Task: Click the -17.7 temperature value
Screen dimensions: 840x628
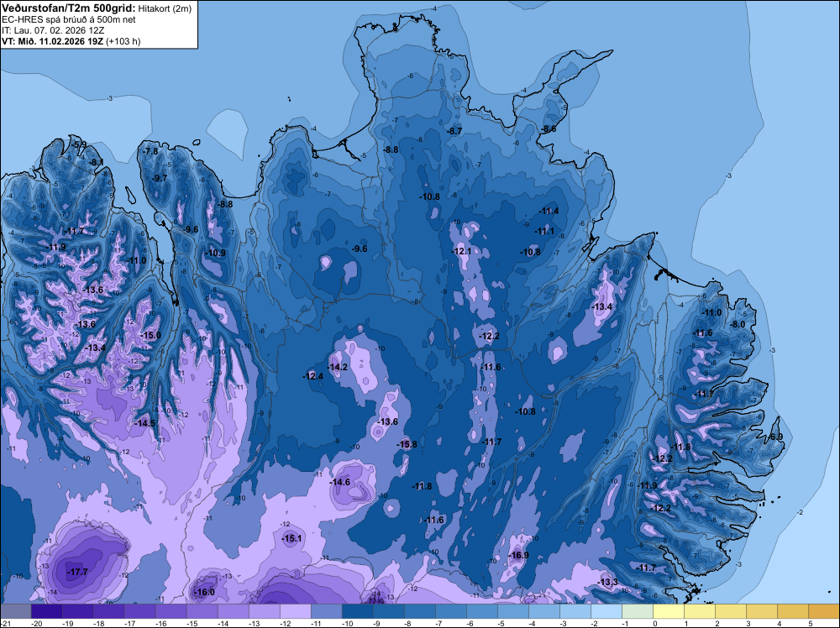Action: (x=77, y=573)
